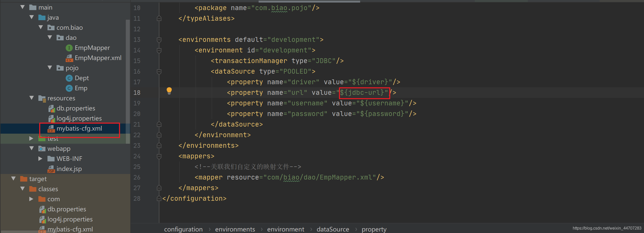Toggle fold marker at closing environments line 23
The height and width of the screenshot is (233, 644).
[159, 145]
